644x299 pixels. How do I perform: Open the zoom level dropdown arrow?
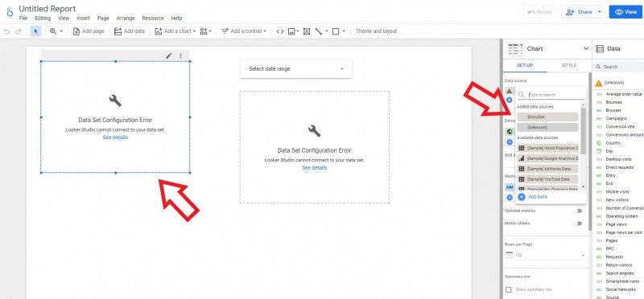coord(62,31)
